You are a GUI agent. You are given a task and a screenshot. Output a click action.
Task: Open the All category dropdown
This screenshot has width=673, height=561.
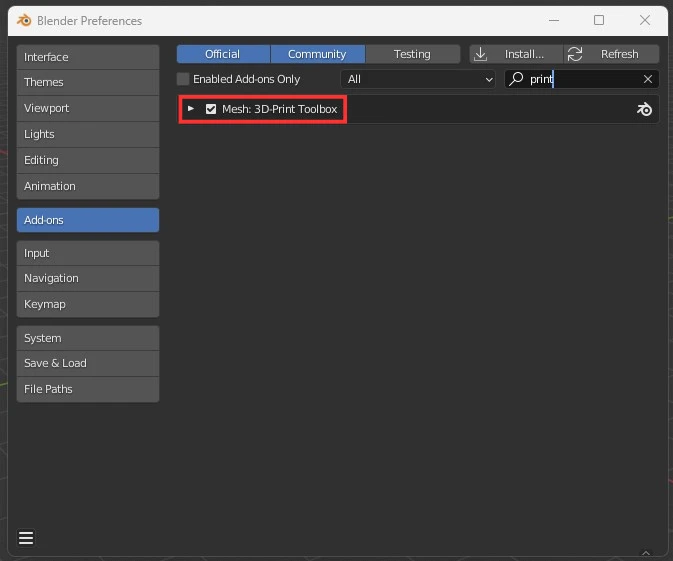[418, 79]
